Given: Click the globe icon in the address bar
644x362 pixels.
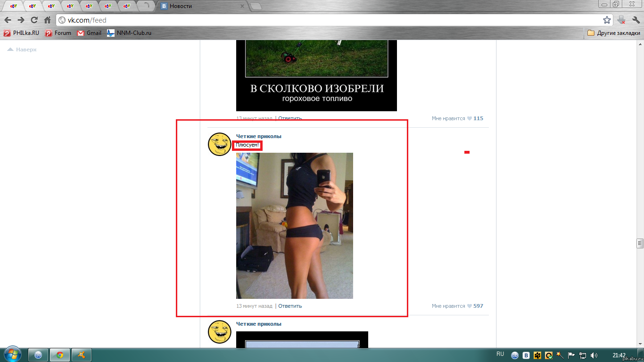Looking at the screenshot, I should point(62,20).
